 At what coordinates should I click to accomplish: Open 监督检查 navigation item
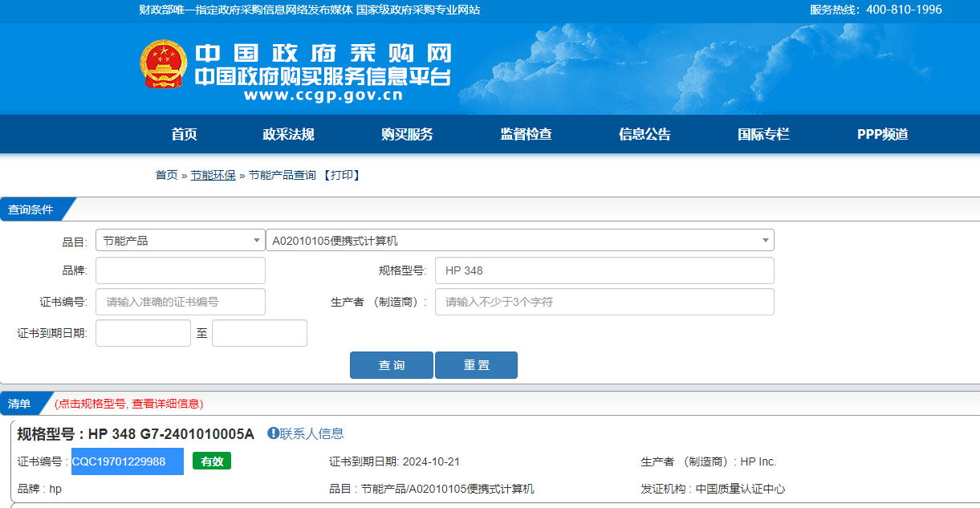[x=526, y=135]
